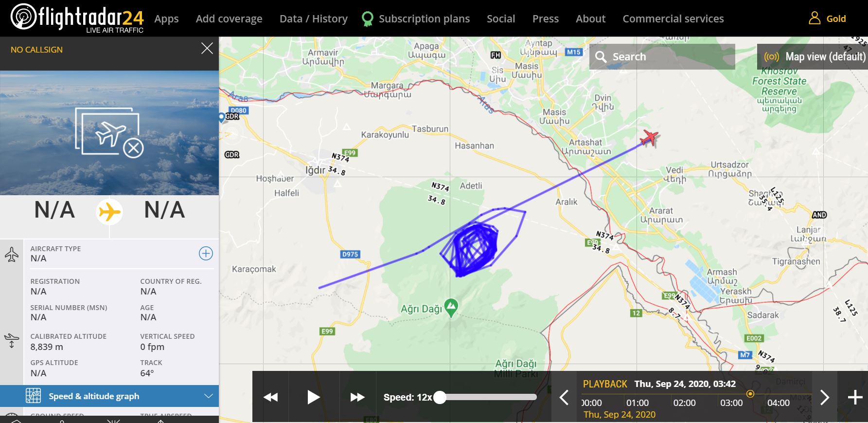The width and height of the screenshot is (868, 423).
Task: Click the GDR location pin on the map
Action: 222,117
